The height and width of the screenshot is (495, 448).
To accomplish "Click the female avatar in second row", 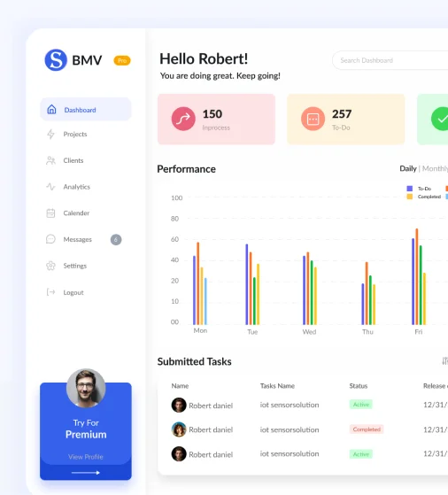I will tap(179, 429).
